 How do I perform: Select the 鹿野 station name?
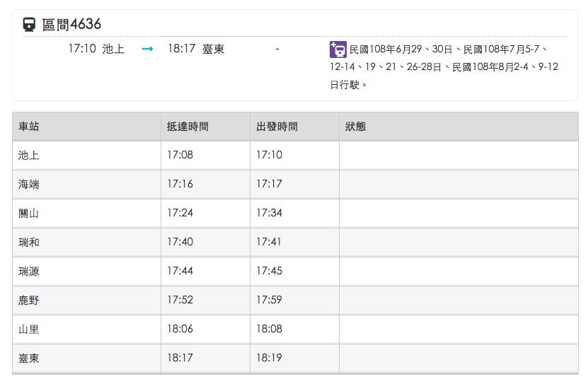click(28, 300)
